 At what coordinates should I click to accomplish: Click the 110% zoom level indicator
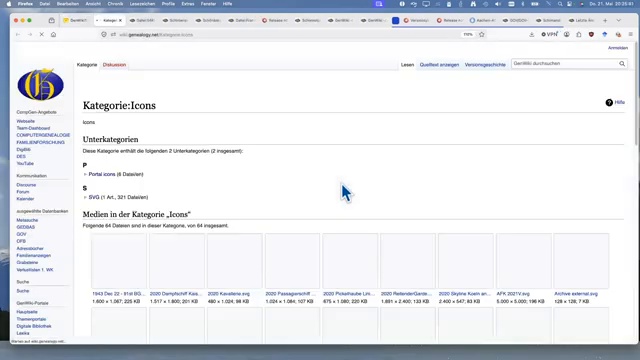coord(468,35)
